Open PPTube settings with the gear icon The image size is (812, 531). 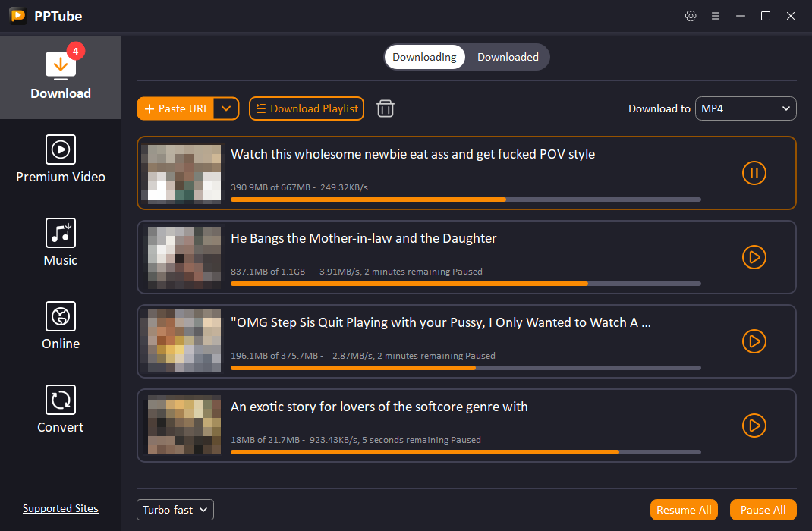[x=691, y=15]
